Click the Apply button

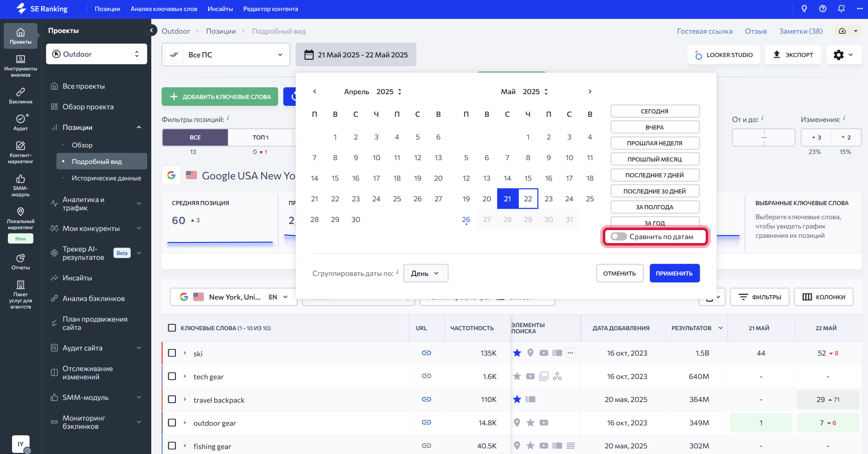coord(674,273)
